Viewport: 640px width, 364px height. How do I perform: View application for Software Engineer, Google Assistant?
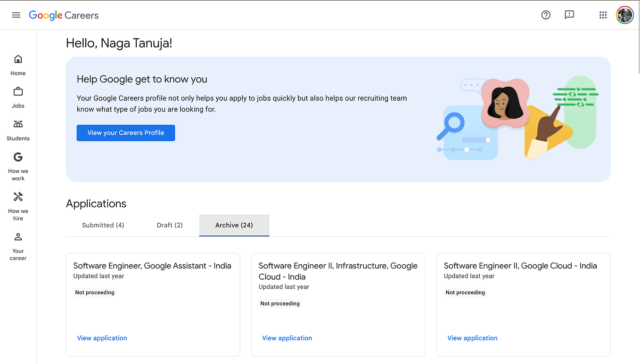click(102, 338)
